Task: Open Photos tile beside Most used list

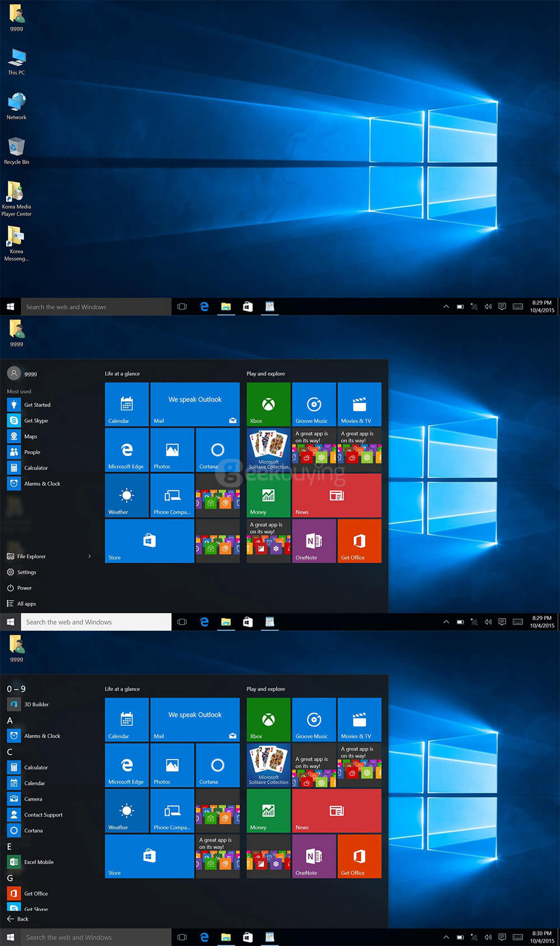Action: point(172,450)
